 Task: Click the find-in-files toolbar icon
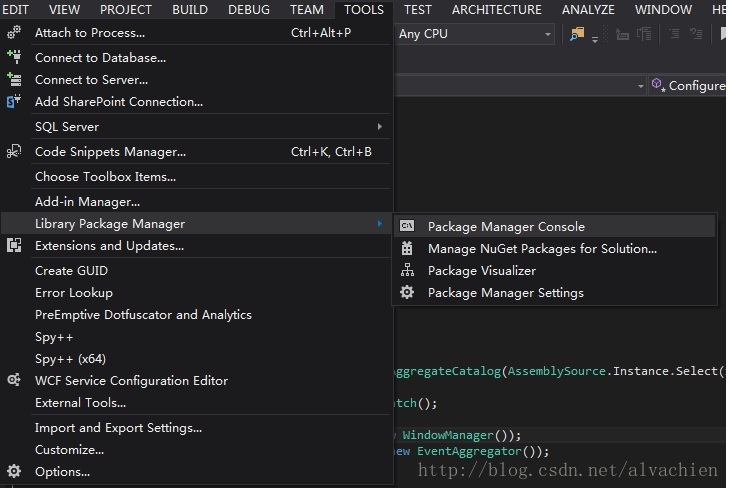(577, 33)
